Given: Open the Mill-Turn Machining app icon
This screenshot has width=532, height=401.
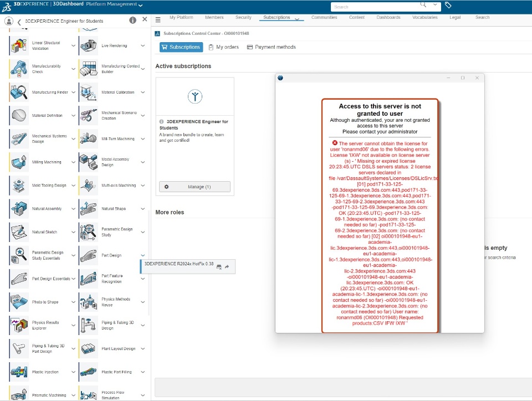Looking at the screenshot, I should [x=89, y=139].
